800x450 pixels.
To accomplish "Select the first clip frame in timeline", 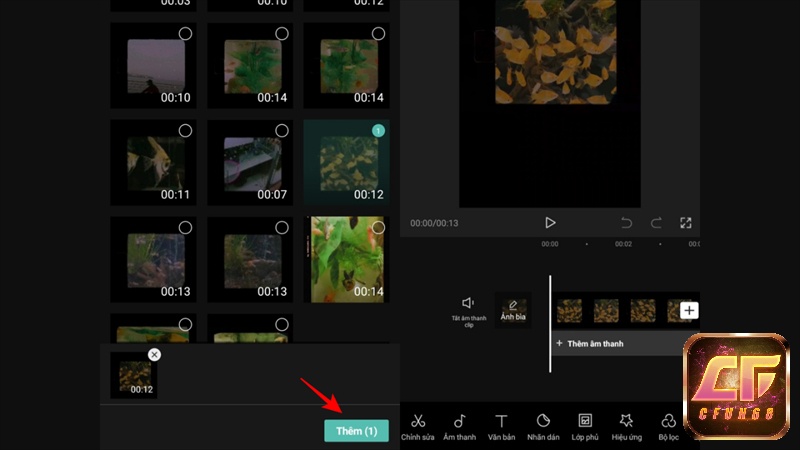I will click(569, 310).
